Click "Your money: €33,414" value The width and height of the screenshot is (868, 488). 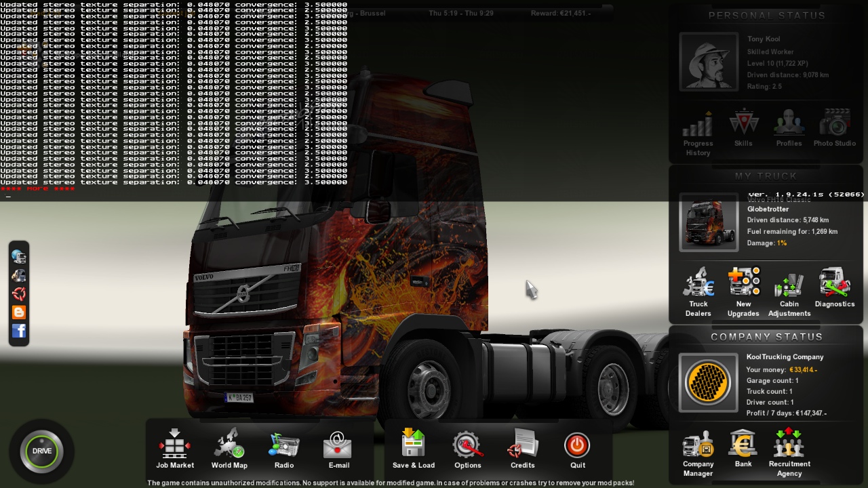[x=782, y=370]
